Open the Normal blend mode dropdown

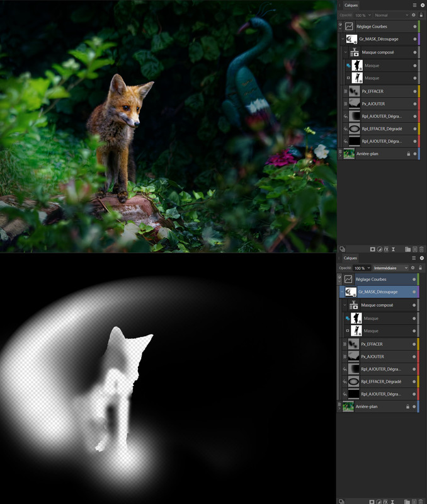tap(391, 15)
